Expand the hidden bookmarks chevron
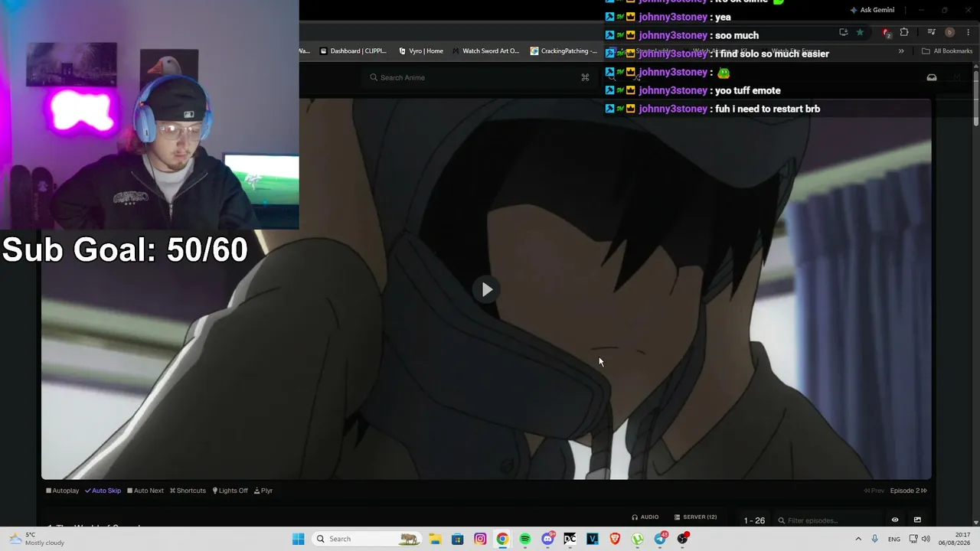The height and width of the screenshot is (551, 980). click(901, 51)
